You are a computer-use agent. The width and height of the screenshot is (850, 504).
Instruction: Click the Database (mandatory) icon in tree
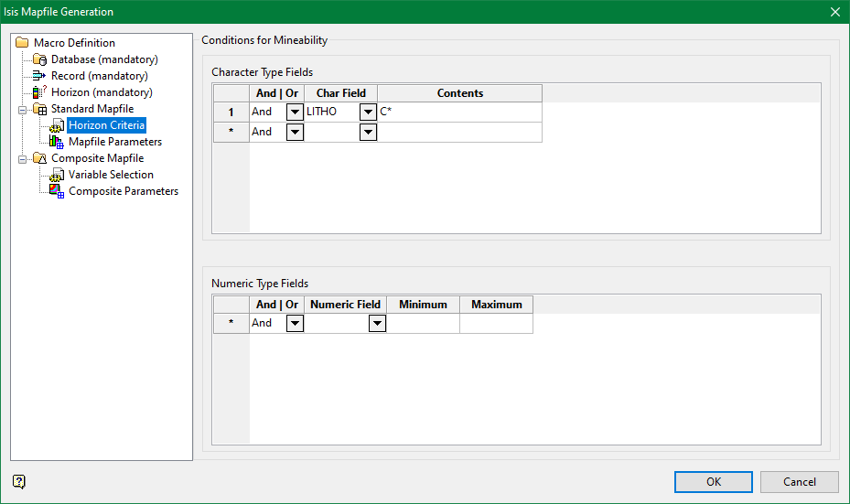coord(39,59)
